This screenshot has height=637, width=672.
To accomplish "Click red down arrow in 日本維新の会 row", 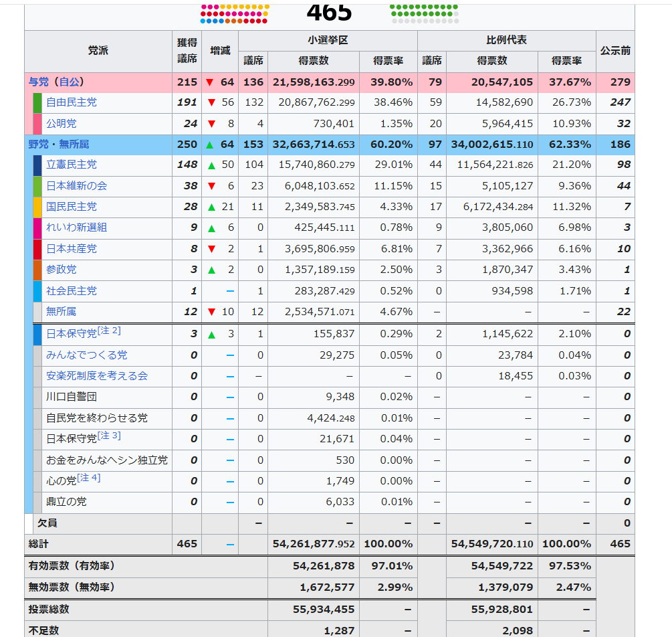I will 211,186.
